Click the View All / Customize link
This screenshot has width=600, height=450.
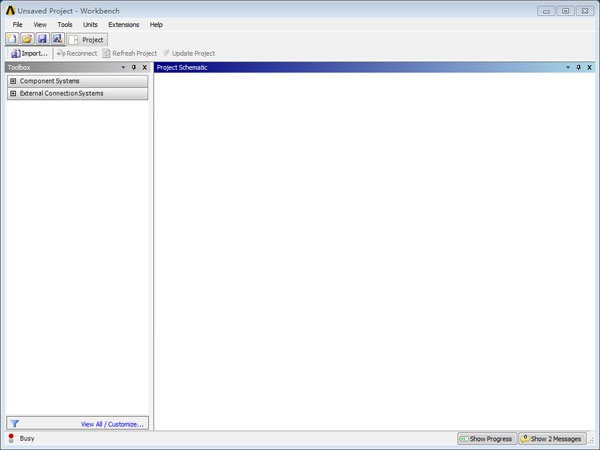112,424
